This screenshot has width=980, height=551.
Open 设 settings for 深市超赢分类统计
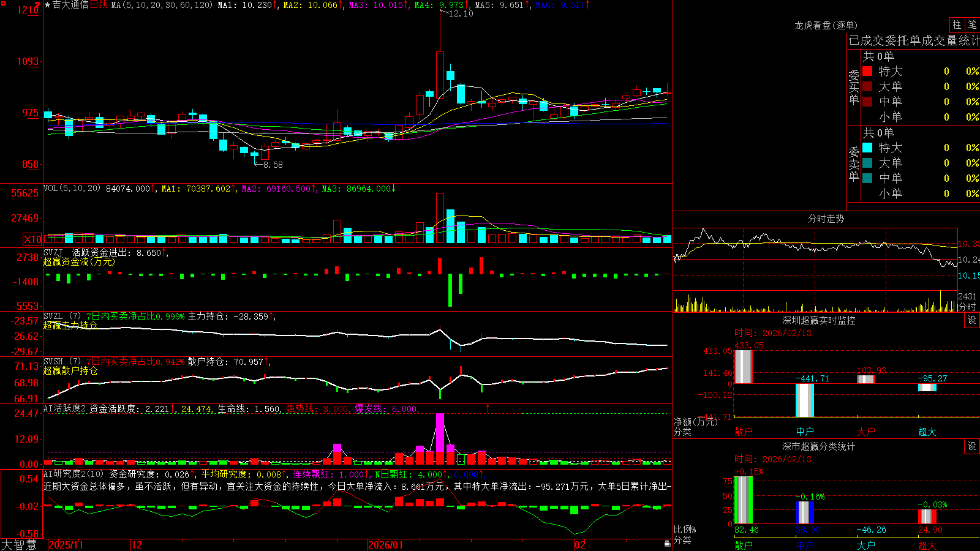pos(972,446)
